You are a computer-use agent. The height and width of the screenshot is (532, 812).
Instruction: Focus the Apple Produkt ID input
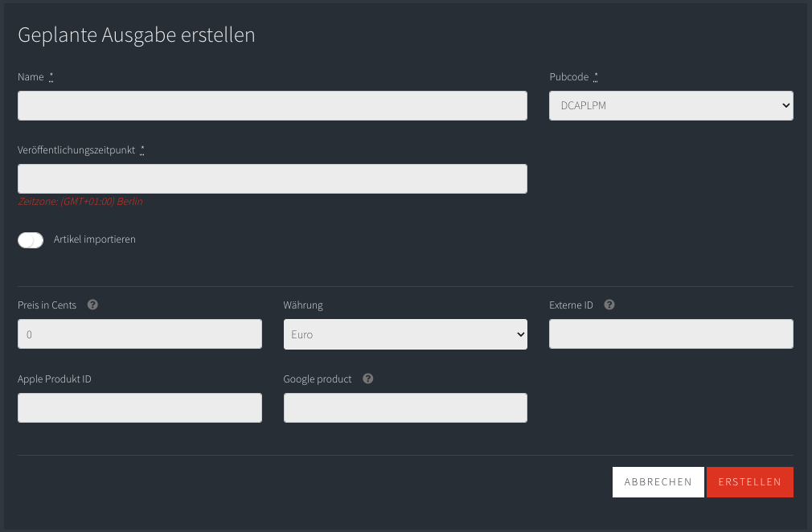pos(140,407)
